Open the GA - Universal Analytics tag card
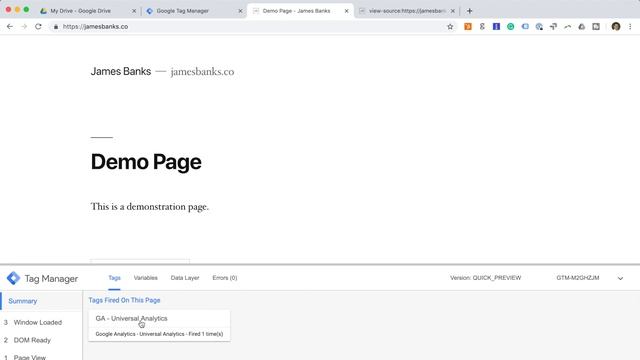640x360 pixels. [x=159, y=325]
